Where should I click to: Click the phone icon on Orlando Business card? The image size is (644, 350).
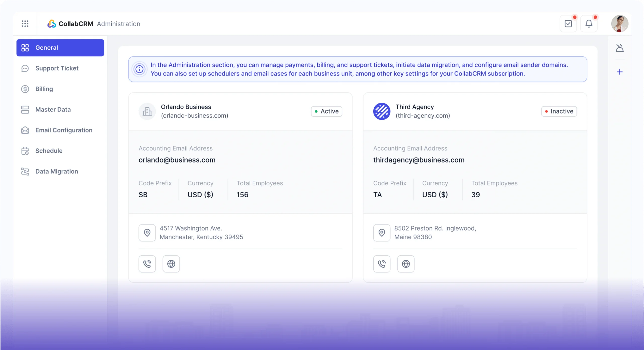click(147, 264)
